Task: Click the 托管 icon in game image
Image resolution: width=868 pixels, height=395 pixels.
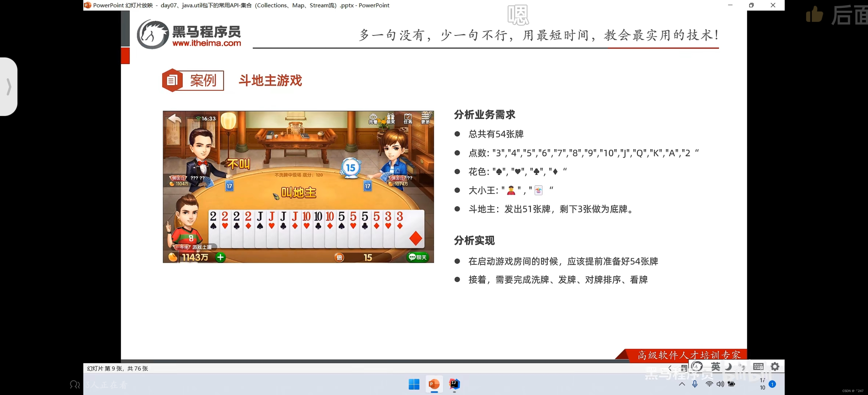Action: tap(373, 119)
